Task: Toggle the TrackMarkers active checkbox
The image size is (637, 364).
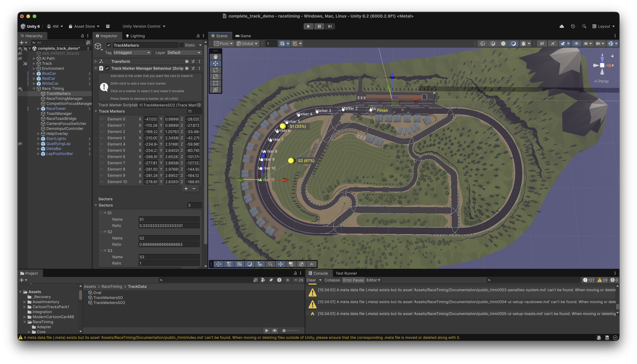Action: [x=109, y=45]
